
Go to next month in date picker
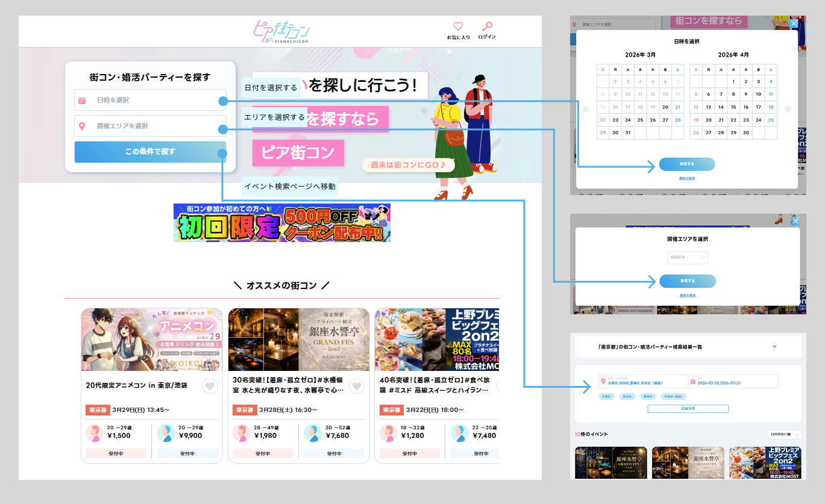(787, 109)
